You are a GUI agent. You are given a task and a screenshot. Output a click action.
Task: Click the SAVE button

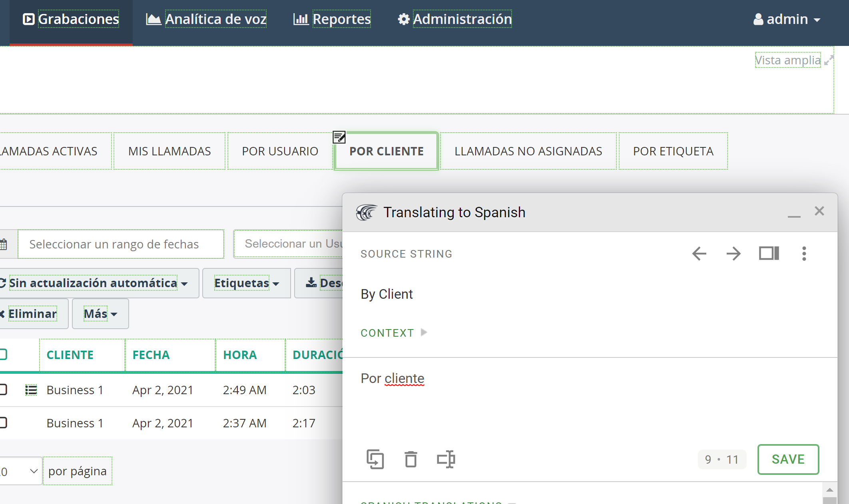click(788, 459)
